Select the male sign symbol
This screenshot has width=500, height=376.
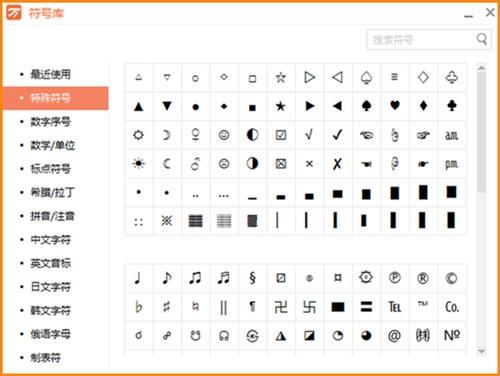click(195, 164)
